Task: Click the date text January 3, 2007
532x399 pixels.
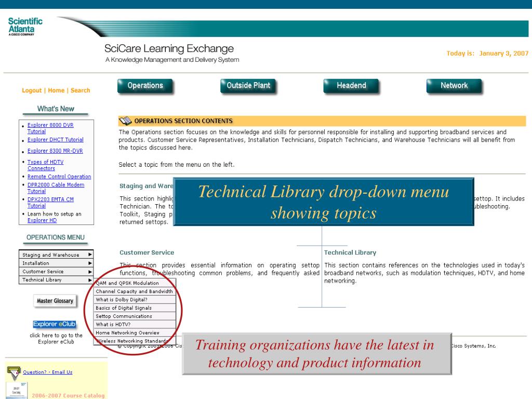Action: pyautogui.click(x=503, y=54)
